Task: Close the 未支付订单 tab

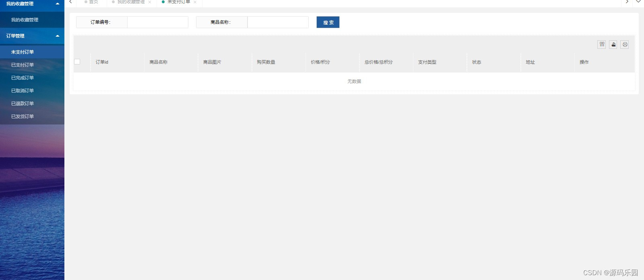Action: pos(195,2)
